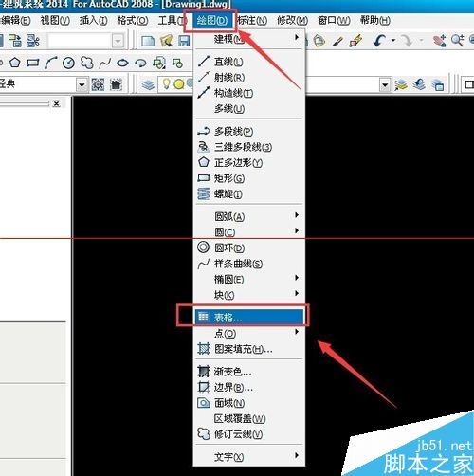The height and width of the screenshot is (476, 474).
Task: Select 构造线(T) construction line
Action: [x=249, y=93]
